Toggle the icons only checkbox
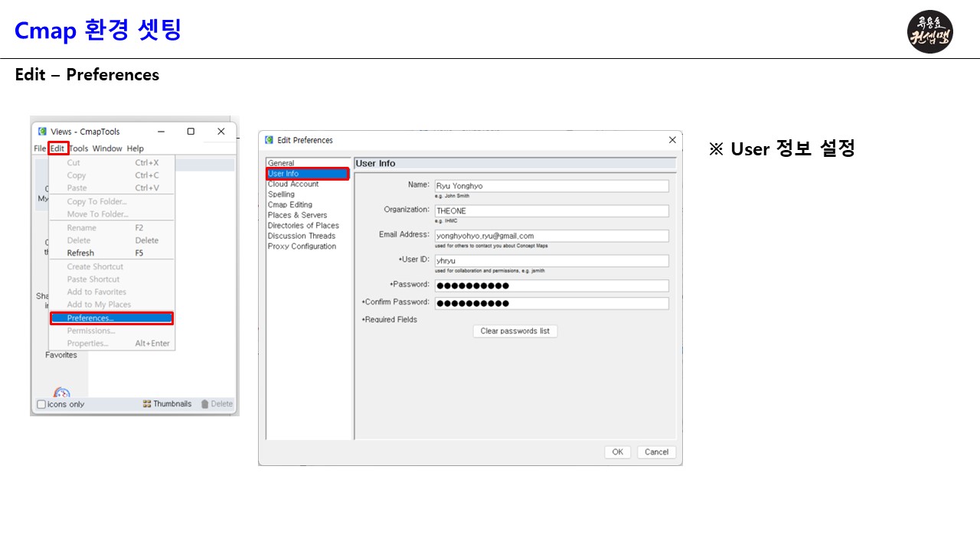980x551 pixels. pos(41,404)
